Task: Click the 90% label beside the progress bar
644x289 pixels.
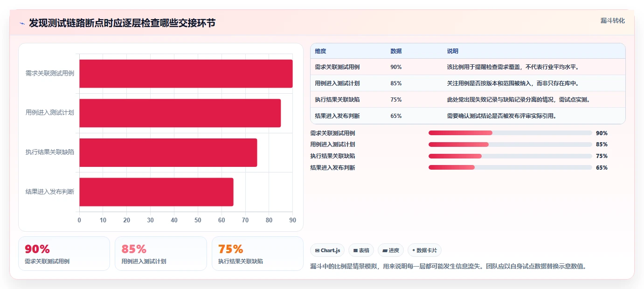Action: pyautogui.click(x=602, y=133)
